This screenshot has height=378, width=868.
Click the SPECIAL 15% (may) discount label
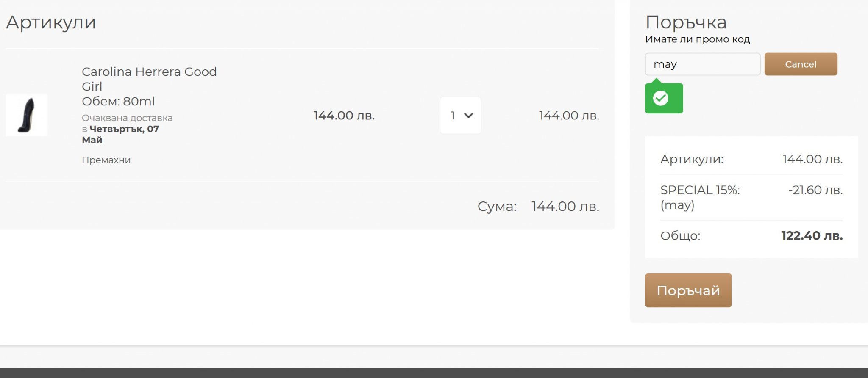tap(700, 197)
